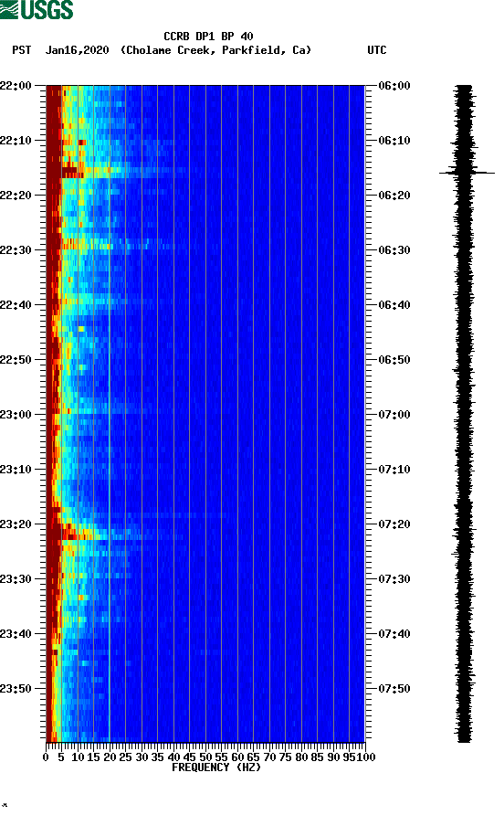Select the title text 'CCRB DP1 BP 40'
The image size is (504, 815).
click(208, 37)
